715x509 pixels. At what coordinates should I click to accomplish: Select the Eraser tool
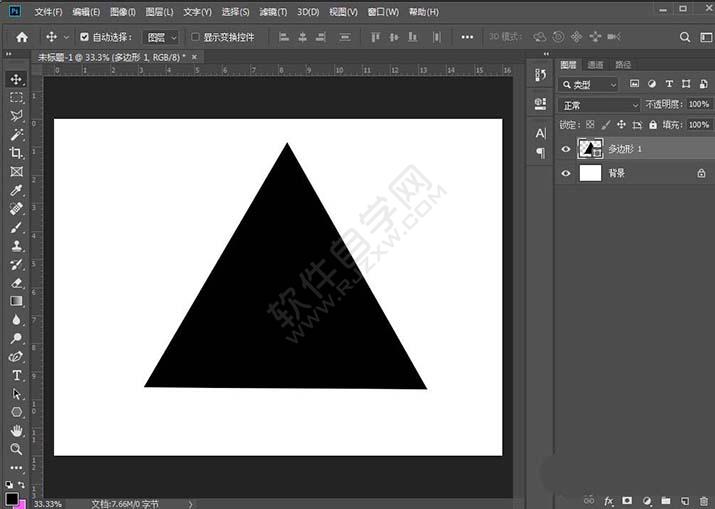(16, 283)
